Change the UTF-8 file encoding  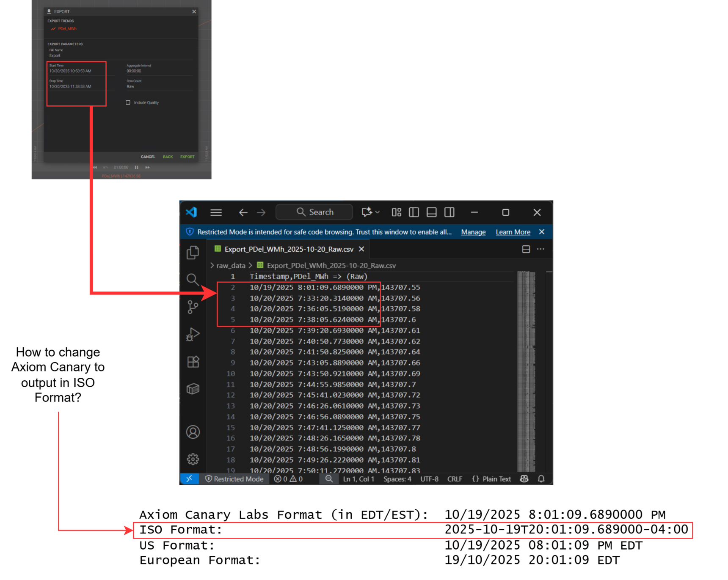pos(429,479)
